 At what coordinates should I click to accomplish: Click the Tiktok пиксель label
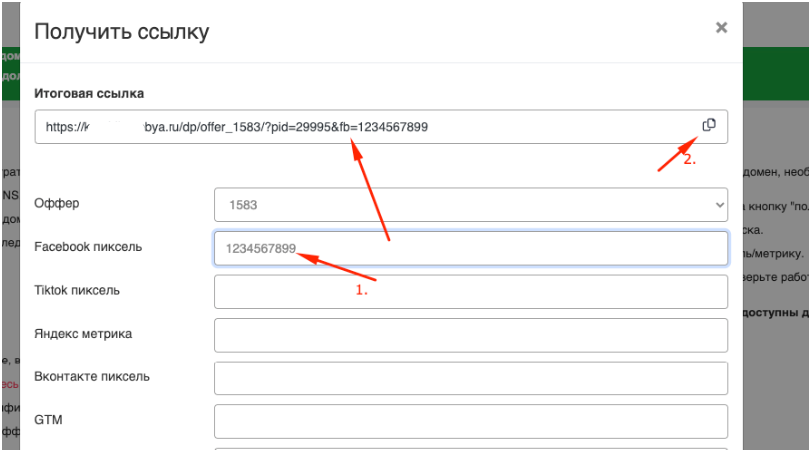pos(77,290)
